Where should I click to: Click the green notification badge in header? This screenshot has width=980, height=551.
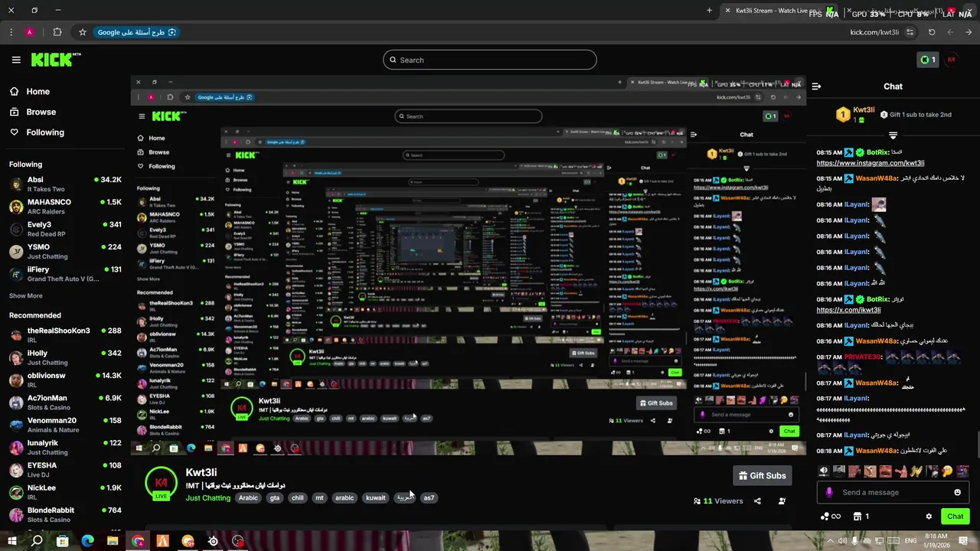[x=927, y=60]
